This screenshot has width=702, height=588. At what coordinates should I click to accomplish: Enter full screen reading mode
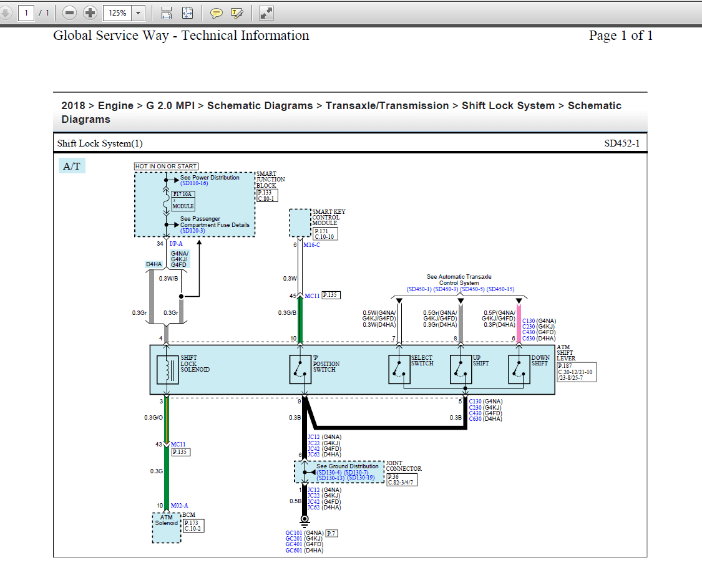[266, 12]
